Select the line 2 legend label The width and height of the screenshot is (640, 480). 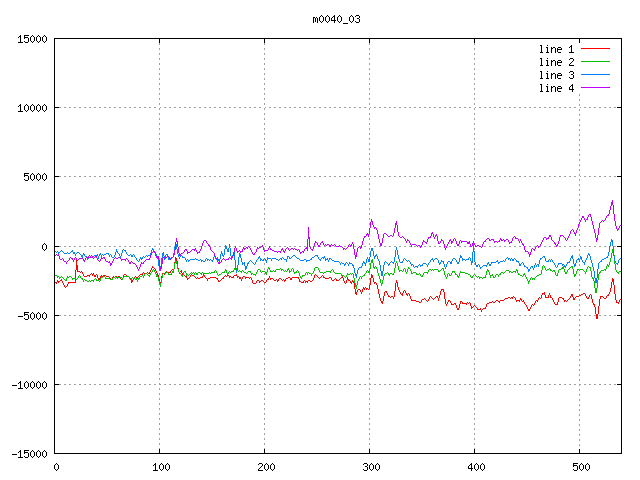pyautogui.click(x=556, y=62)
